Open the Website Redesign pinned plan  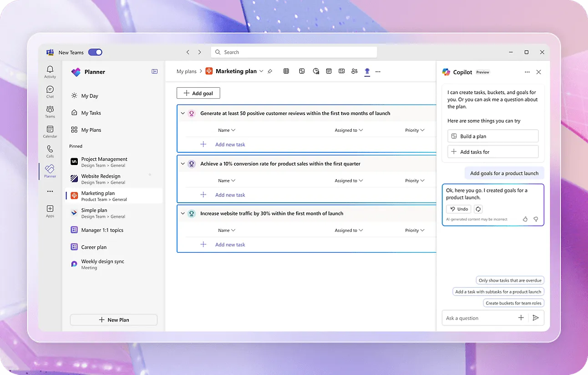click(114, 179)
